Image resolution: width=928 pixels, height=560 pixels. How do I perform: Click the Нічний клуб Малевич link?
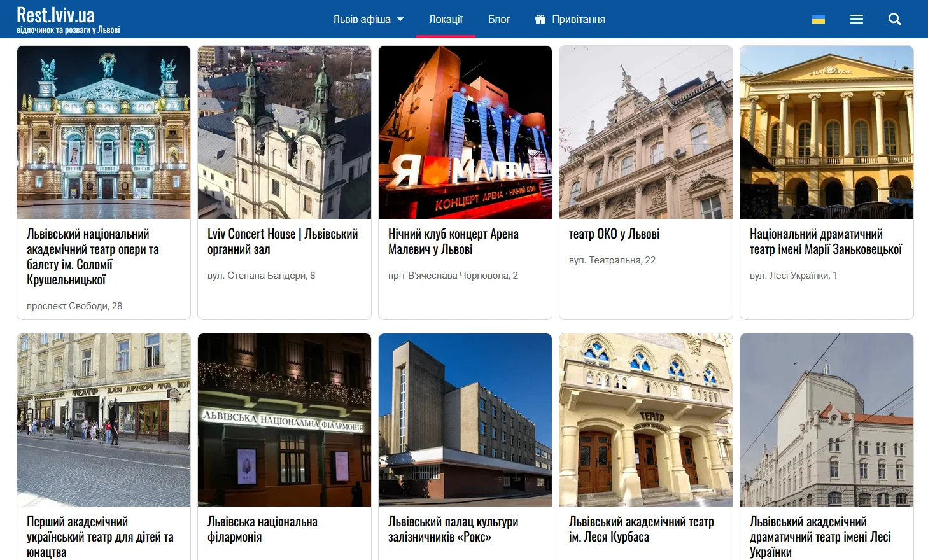tap(454, 241)
